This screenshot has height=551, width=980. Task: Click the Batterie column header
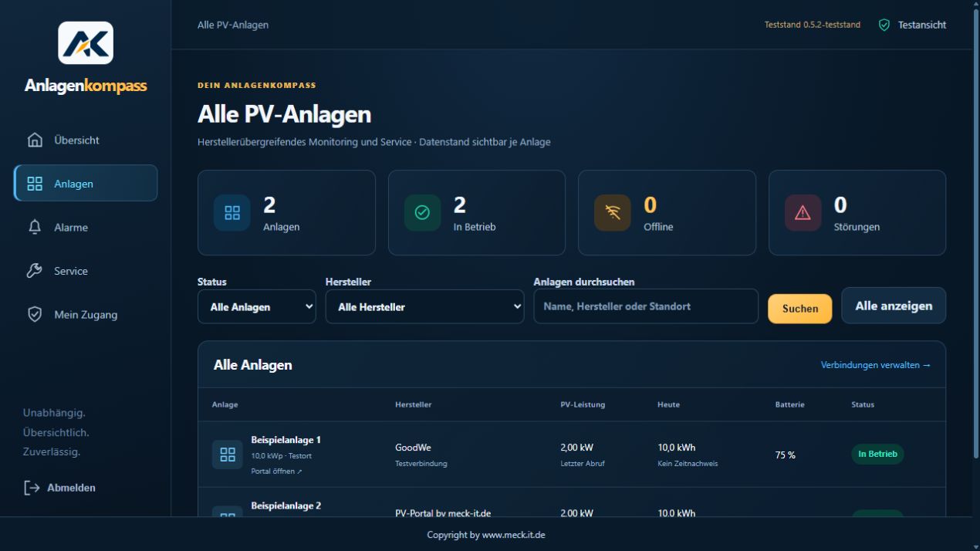790,404
